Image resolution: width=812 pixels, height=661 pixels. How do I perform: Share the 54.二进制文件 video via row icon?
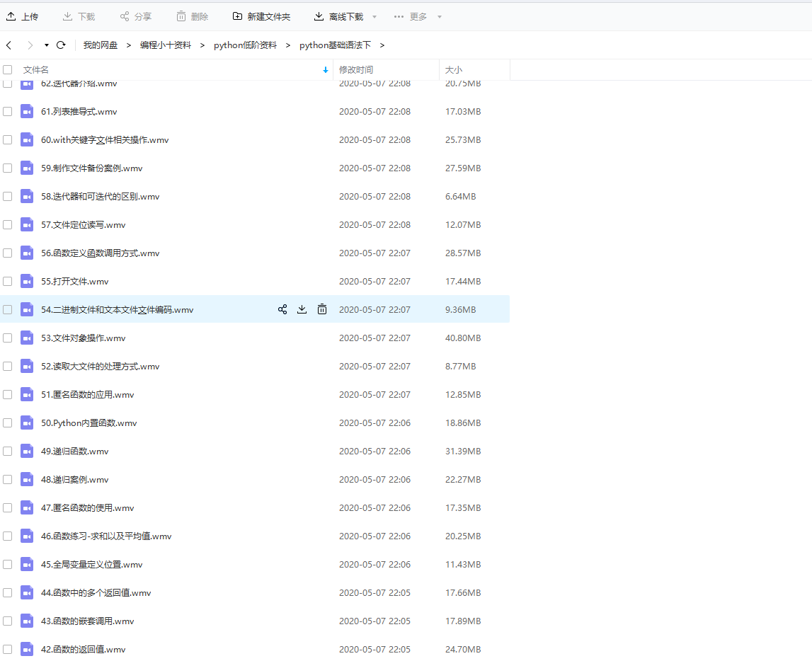[x=282, y=309]
